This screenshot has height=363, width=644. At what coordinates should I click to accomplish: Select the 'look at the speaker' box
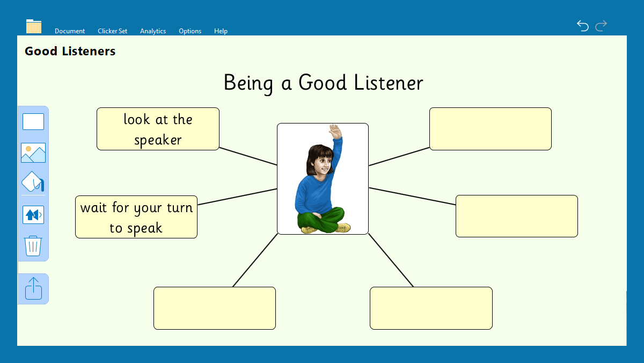tap(158, 129)
